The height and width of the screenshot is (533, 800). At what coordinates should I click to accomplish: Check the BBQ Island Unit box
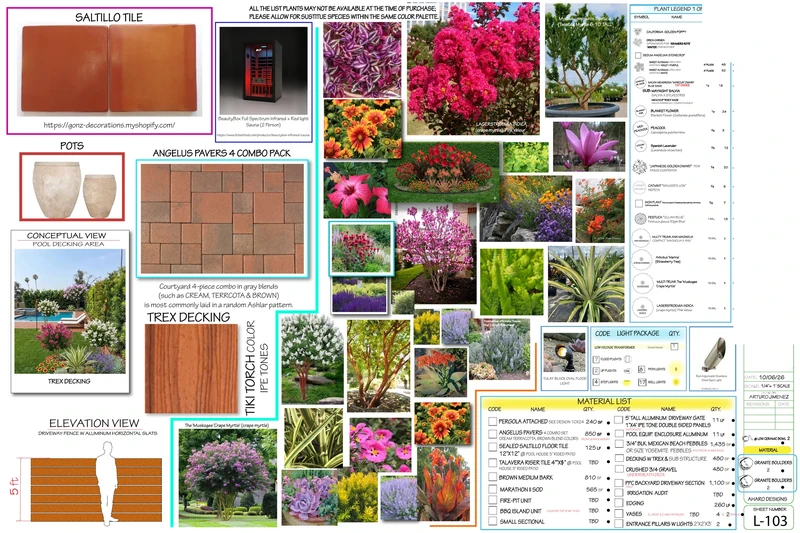point(492,511)
